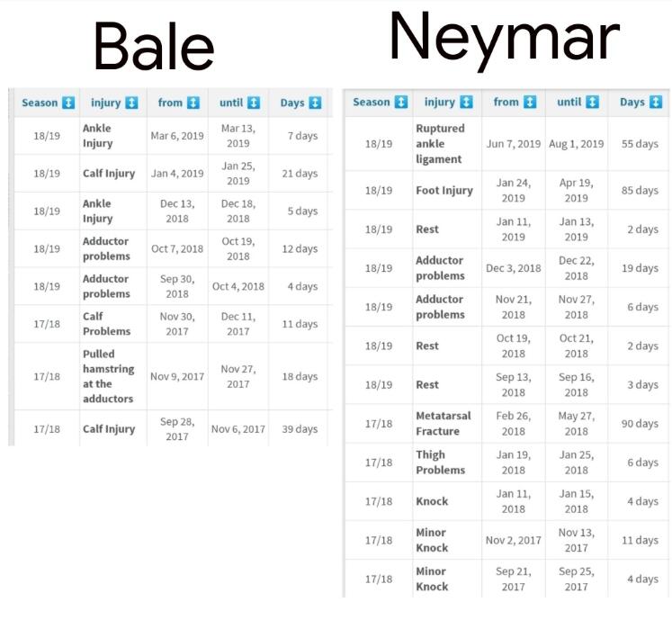This screenshot has height=629, width=672.
Task: Click Neymar's 'Thigh Problems' injury entry
Action: (x=440, y=462)
